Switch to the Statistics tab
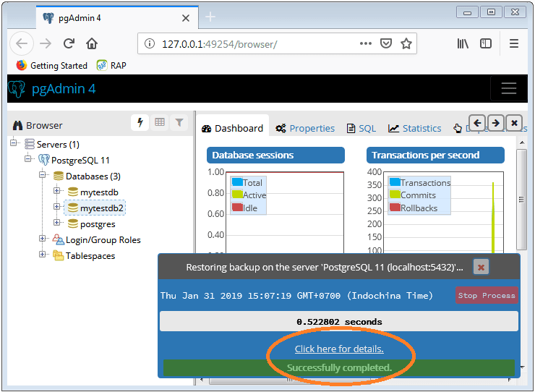 [415, 129]
